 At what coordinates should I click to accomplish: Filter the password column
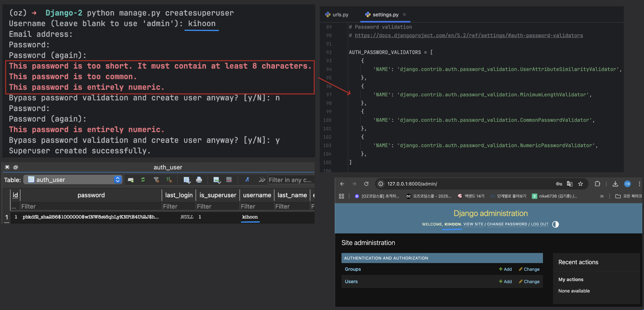pos(91,206)
